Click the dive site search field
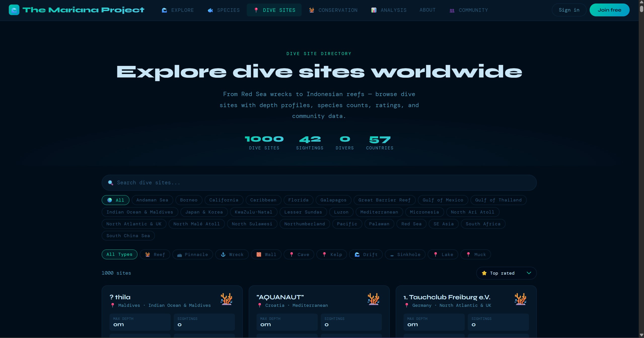The width and height of the screenshot is (644, 338). pyautogui.click(x=319, y=183)
